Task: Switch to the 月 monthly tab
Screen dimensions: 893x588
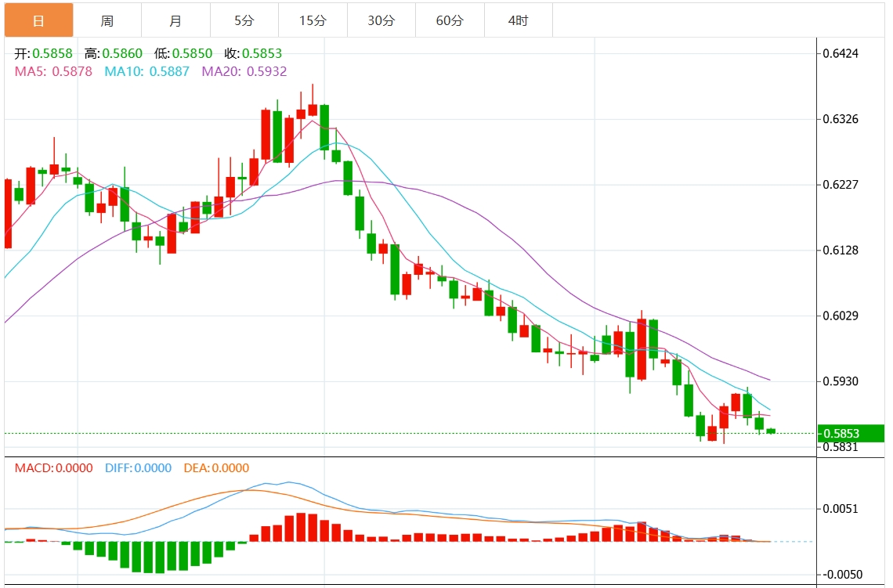Action: (x=175, y=20)
